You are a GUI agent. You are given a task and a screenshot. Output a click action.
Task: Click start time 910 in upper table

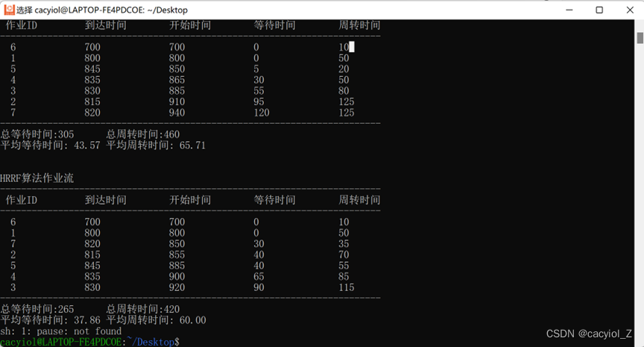pyautogui.click(x=177, y=101)
